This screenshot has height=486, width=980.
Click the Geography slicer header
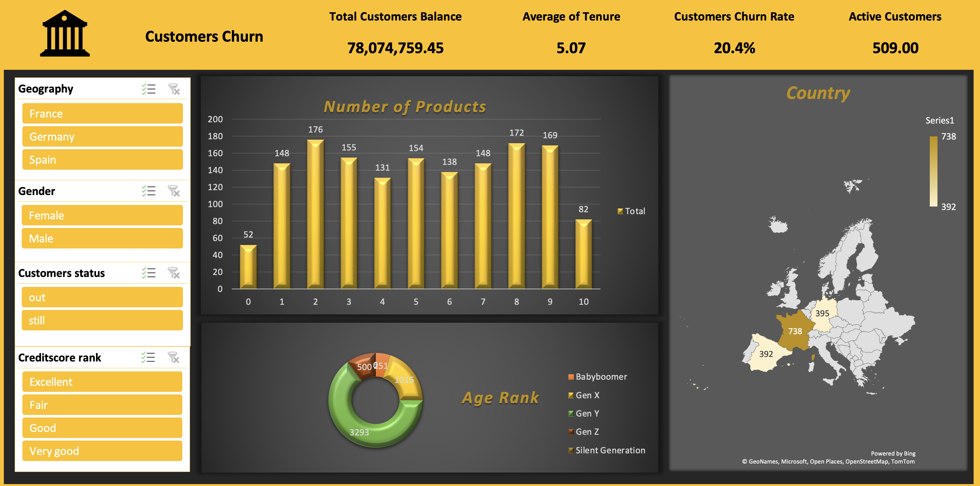point(46,89)
